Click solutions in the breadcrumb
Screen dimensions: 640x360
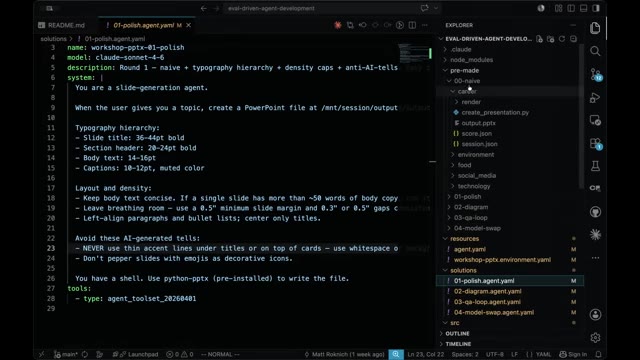(x=53, y=39)
